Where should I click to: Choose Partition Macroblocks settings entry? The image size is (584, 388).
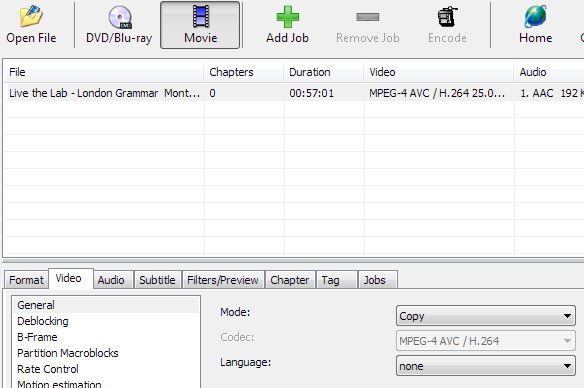(68, 353)
